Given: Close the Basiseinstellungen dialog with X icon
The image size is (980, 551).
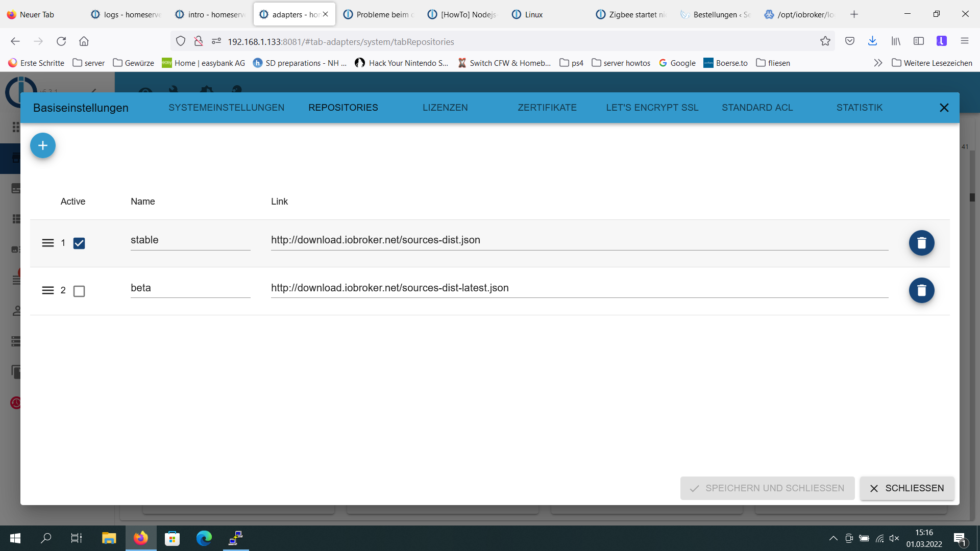Looking at the screenshot, I should [944, 108].
